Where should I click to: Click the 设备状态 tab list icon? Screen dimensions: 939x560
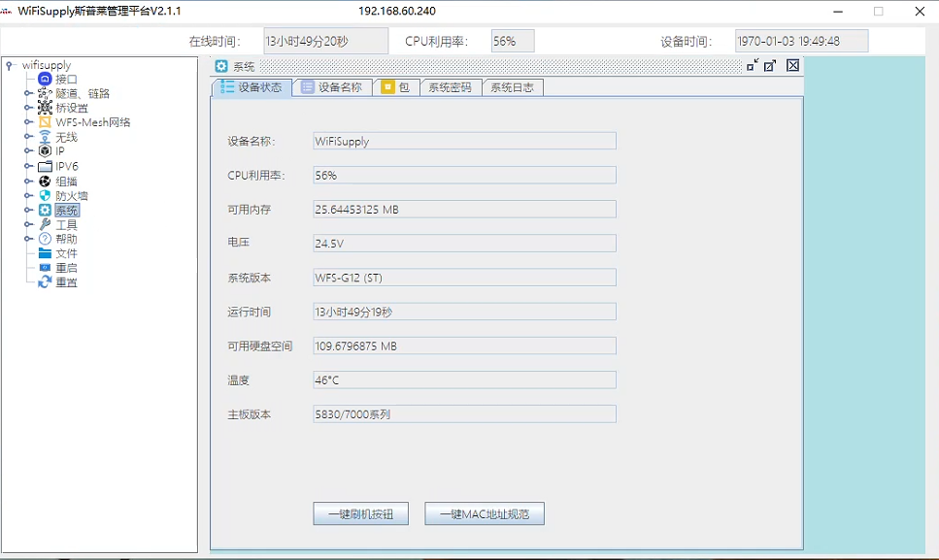pyautogui.click(x=227, y=86)
